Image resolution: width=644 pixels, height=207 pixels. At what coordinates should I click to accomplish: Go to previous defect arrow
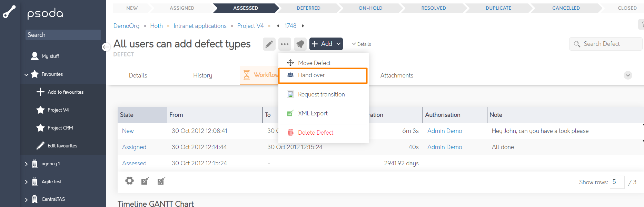[x=278, y=26]
